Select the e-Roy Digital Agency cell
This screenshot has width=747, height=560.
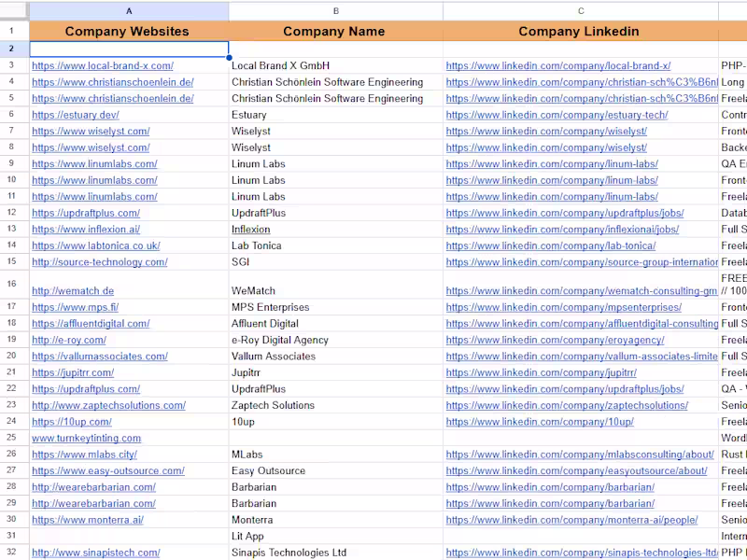coord(336,340)
